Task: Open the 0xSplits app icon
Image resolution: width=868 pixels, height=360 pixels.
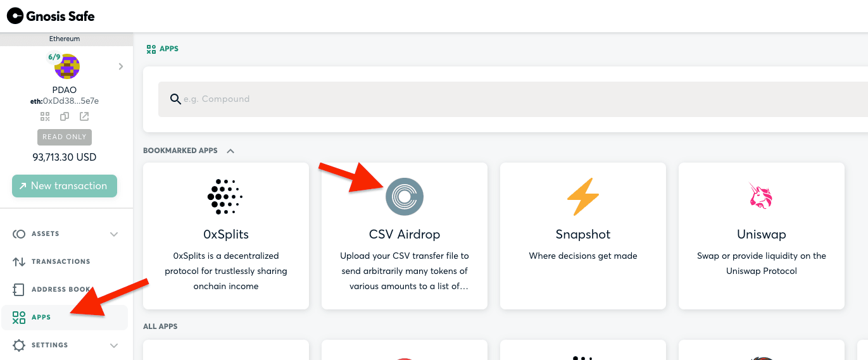Action: click(x=225, y=197)
